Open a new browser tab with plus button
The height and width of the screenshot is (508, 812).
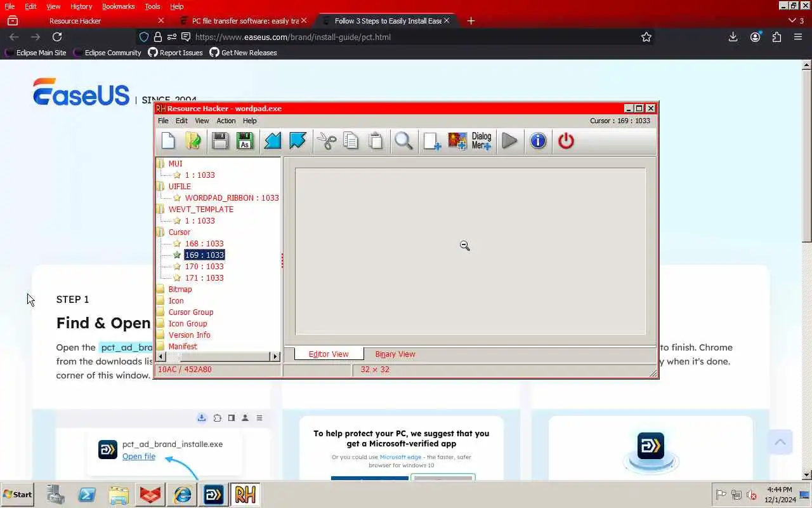pos(471,21)
